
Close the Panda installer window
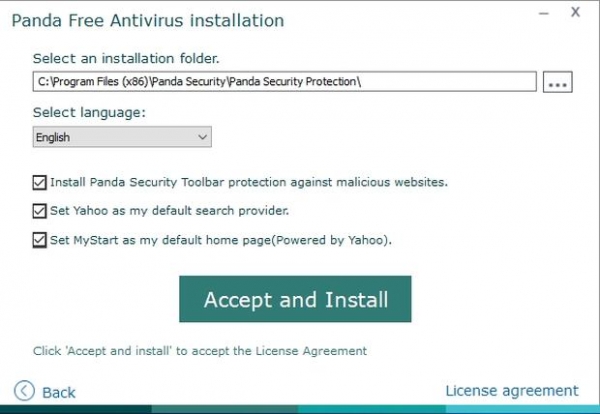(575, 12)
